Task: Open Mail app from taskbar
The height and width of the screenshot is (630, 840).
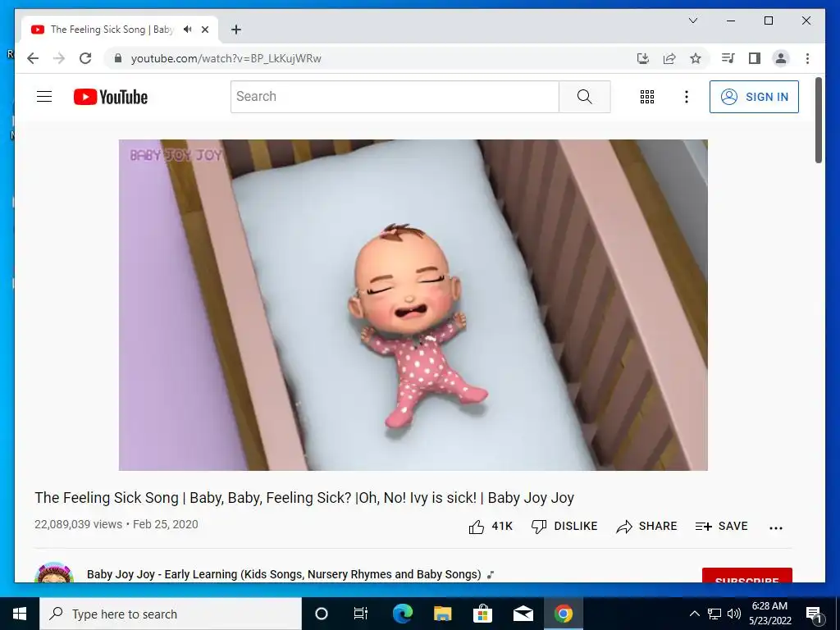Action: tap(523, 614)
